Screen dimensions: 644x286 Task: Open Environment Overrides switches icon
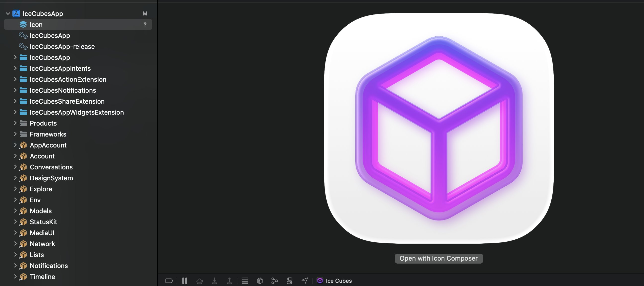[x=289, y=281]
